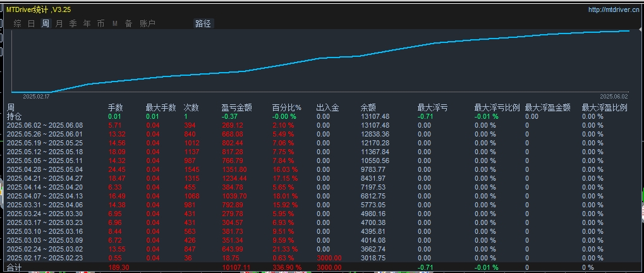Click the 最大浮盈比例 column header

(x=605, y=107)
